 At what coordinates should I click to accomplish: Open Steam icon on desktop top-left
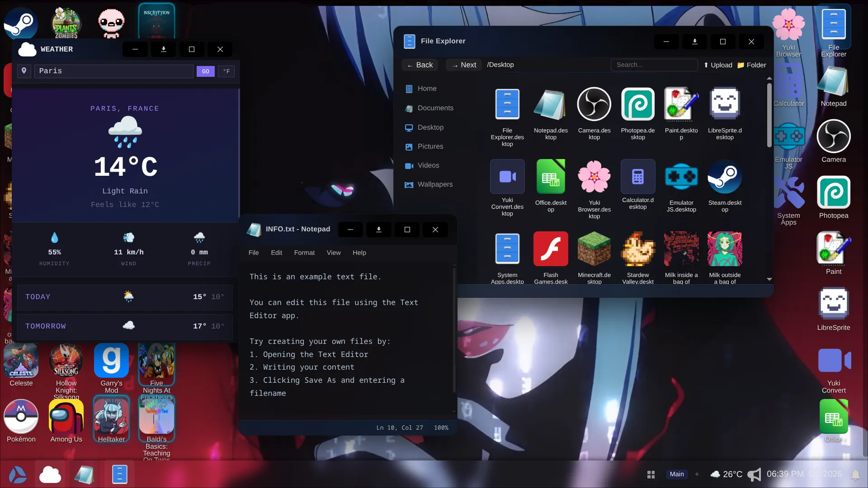(21, 23)
